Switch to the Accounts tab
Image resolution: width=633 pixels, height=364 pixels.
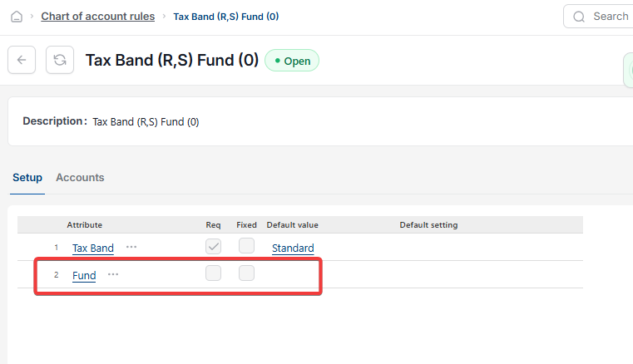(80, 178)
